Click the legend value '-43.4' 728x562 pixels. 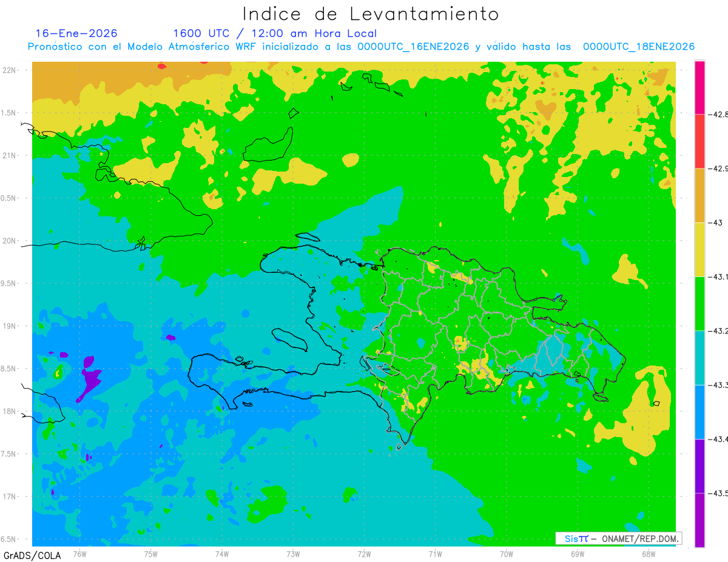pos(718,439)
